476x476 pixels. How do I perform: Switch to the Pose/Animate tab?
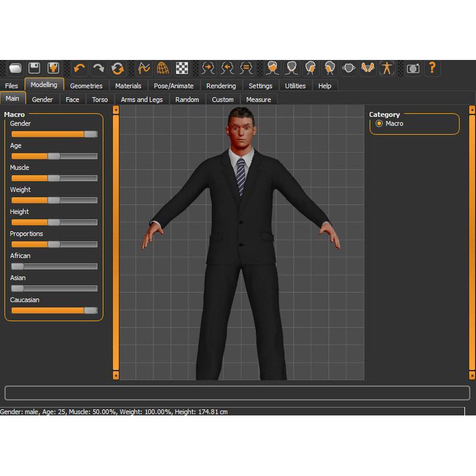173,86
